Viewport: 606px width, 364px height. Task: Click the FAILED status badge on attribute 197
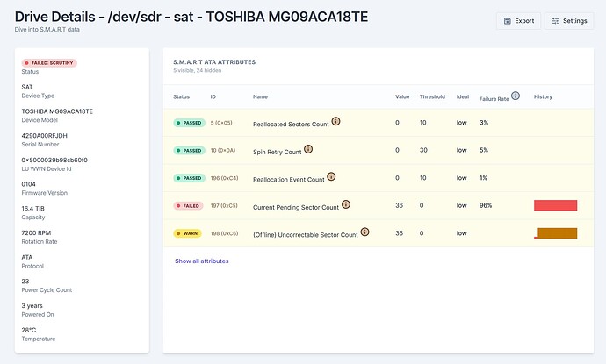click(x=189, y=206)
